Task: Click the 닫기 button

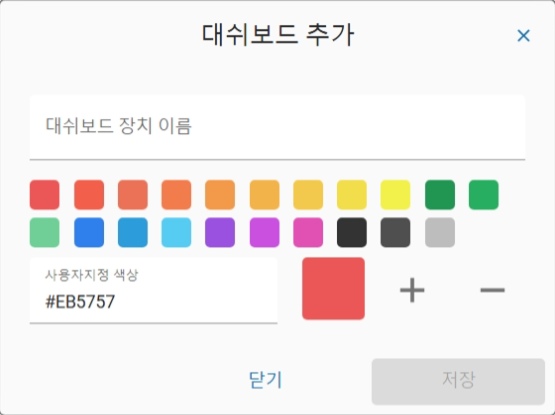Action: click(x=265, y=380)
